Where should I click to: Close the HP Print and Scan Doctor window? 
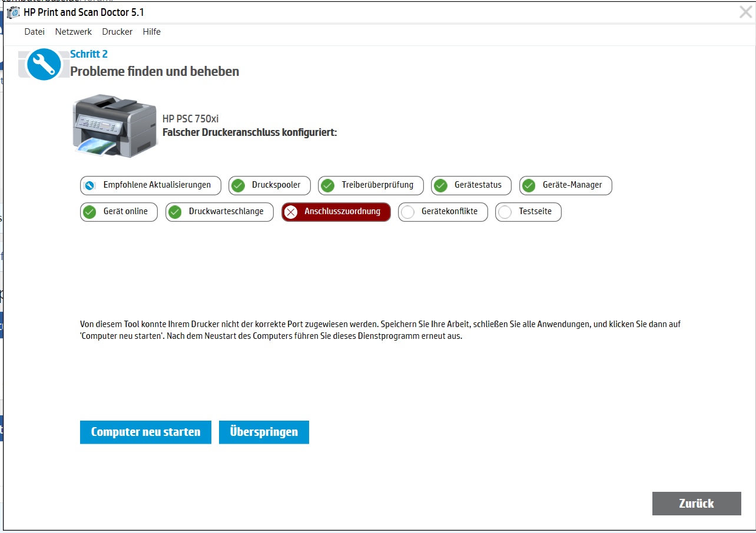pyautogui.click(x=745, y=12)
